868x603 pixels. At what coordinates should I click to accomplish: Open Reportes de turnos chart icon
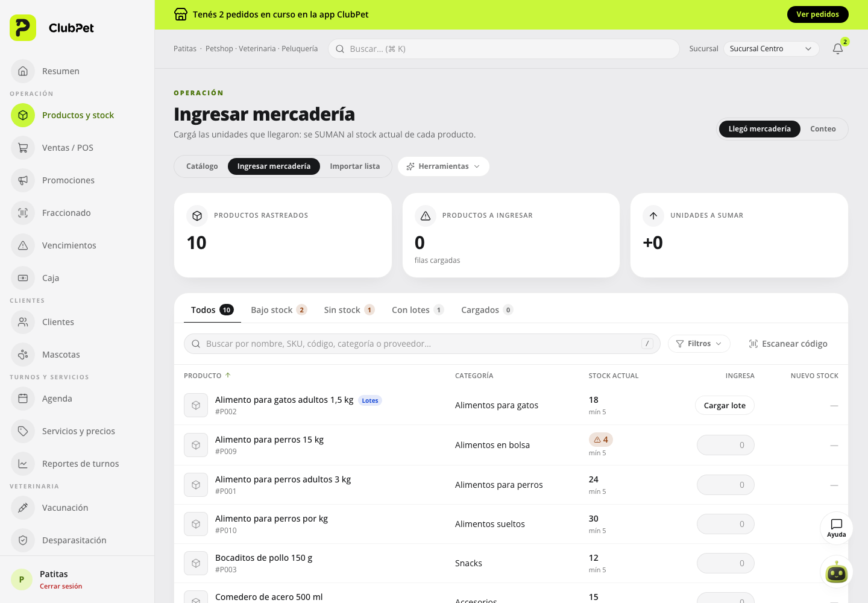(x=23, y=464)
